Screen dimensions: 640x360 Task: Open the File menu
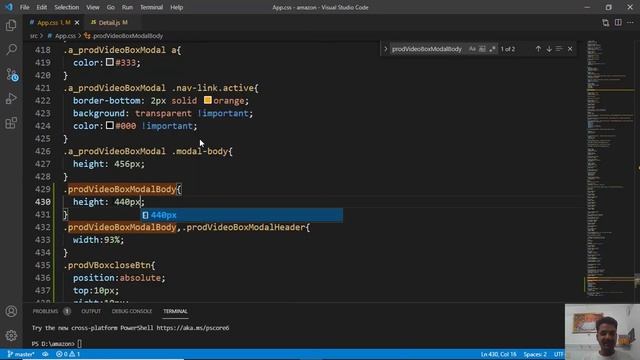pyautogui.click(x=24, y=7)
